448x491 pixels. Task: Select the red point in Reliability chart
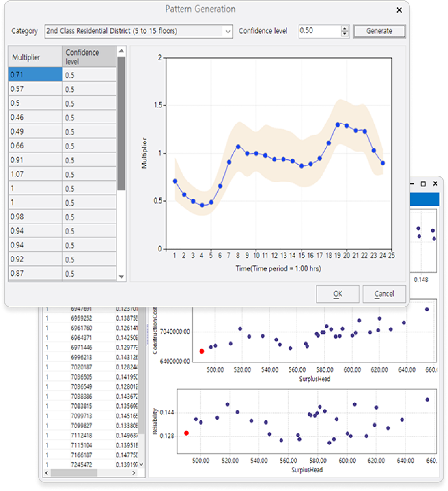pos(186,433)
